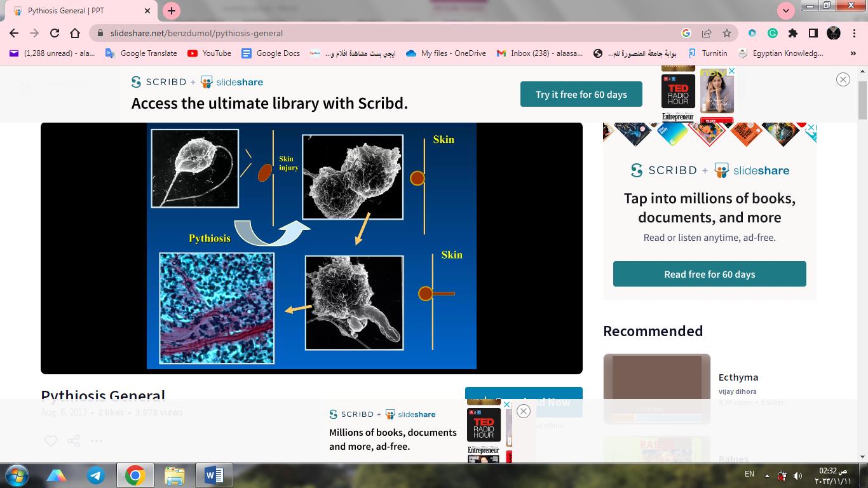Click the top banner AdChoices icon
The height and width of the screenshot is (488, 868).
click(x=731, y=71)
